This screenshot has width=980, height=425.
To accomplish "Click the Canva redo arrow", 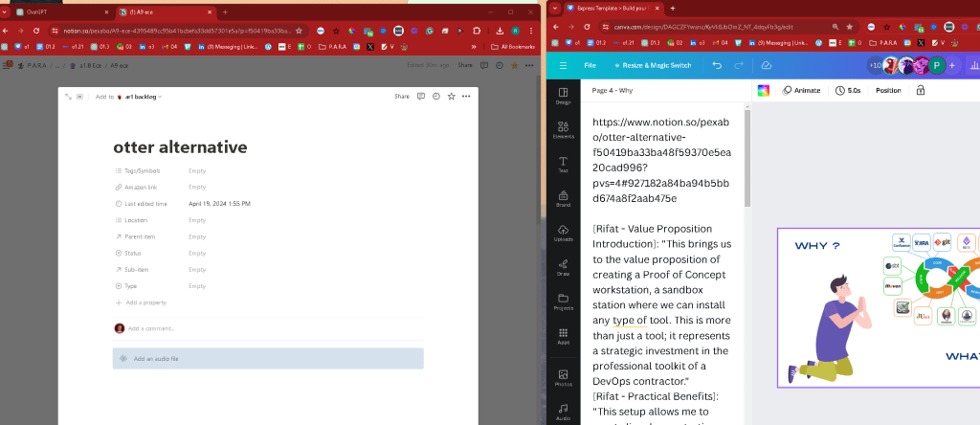I will click(739, 66).
